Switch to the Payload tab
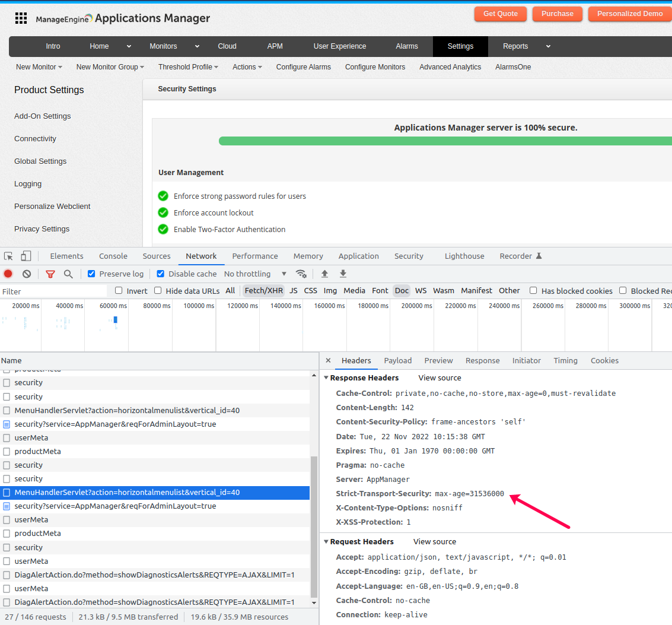 pyautogui.click(x=397, y=361)
